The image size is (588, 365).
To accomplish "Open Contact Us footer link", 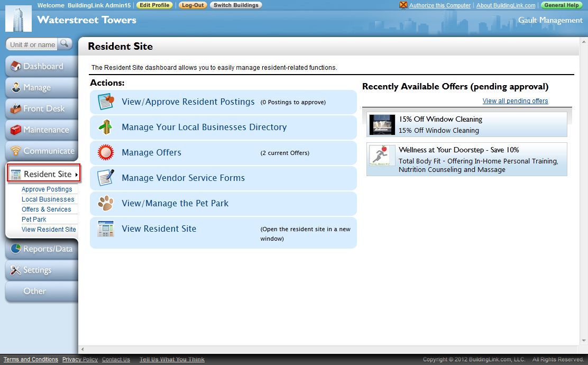I will 116,359.
